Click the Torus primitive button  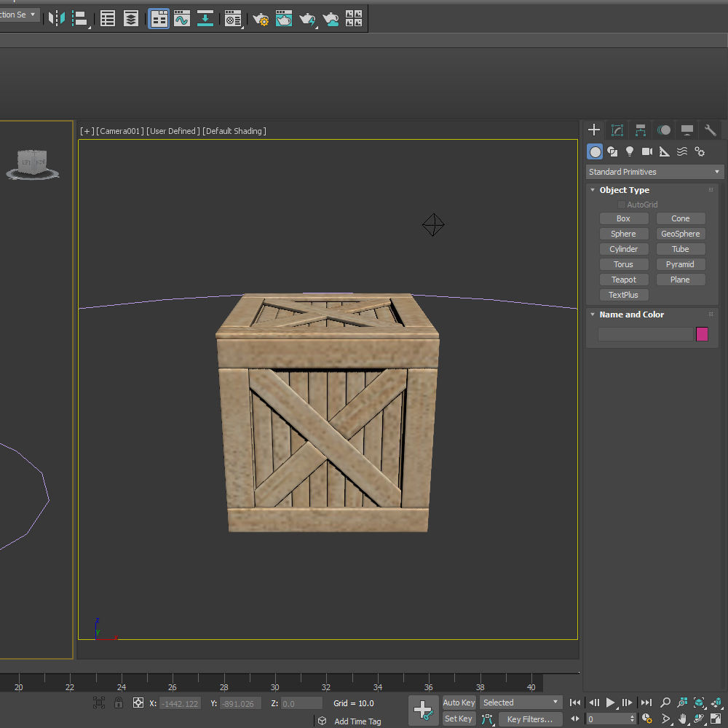pyautogui.click(x=624, y=265)
